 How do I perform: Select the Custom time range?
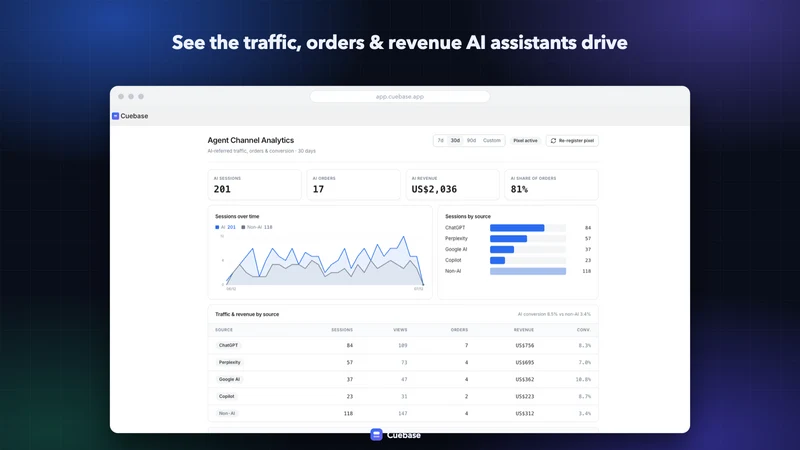point(492,140)
